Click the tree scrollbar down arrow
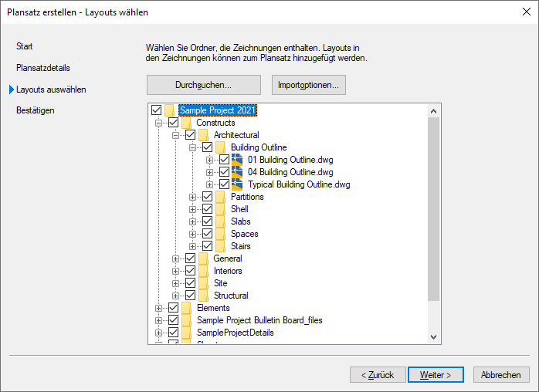539x392 pixels. pyautogui.click(x=434, y=337)
